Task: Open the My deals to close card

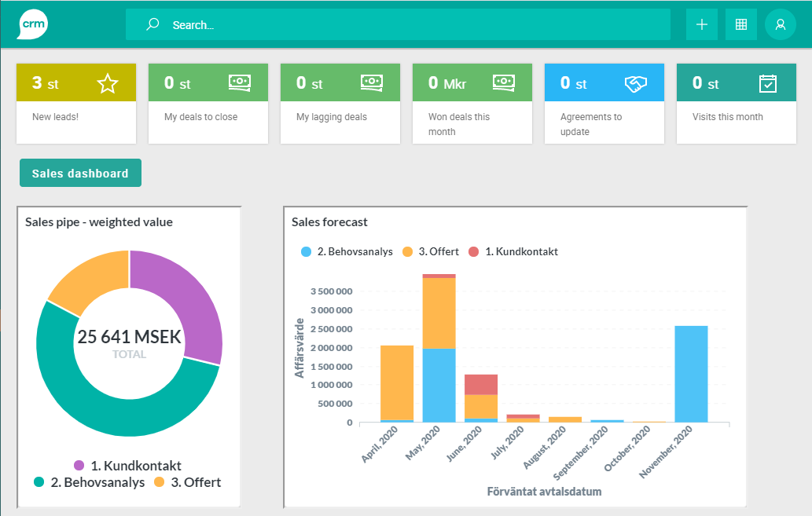Action: click(208, 104)
